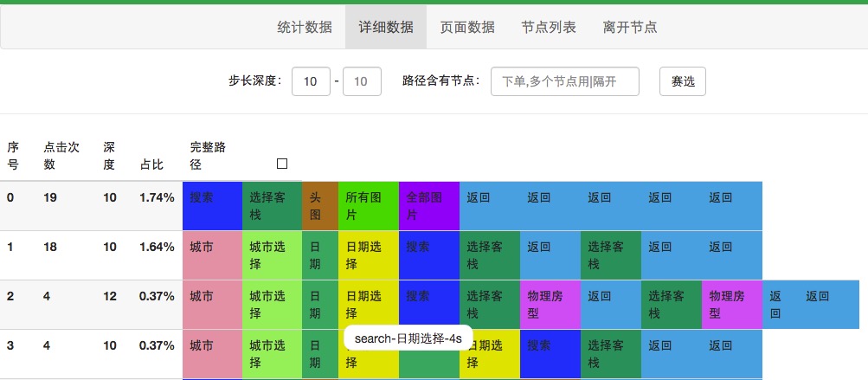Click the depth value 12 in row 2

tap(110, 296)
